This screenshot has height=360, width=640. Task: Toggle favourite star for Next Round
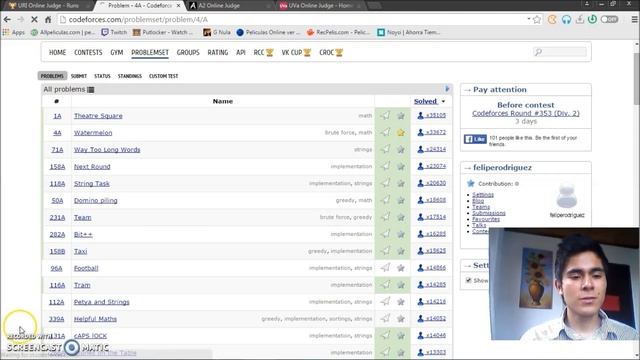click(x=401, y=166)
